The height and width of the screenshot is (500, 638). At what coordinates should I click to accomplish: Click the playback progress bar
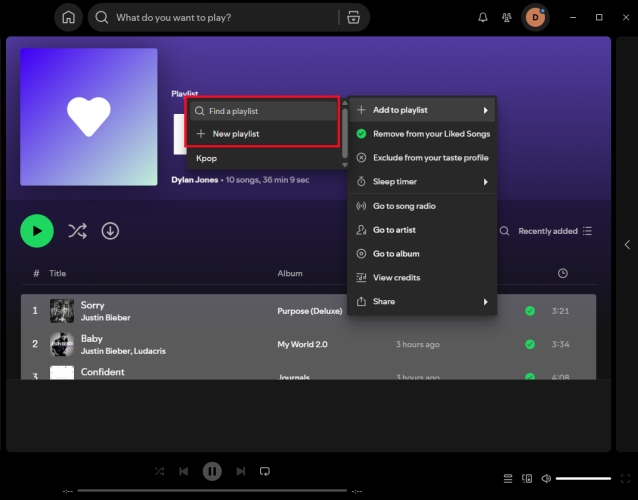tap(212, 491)
